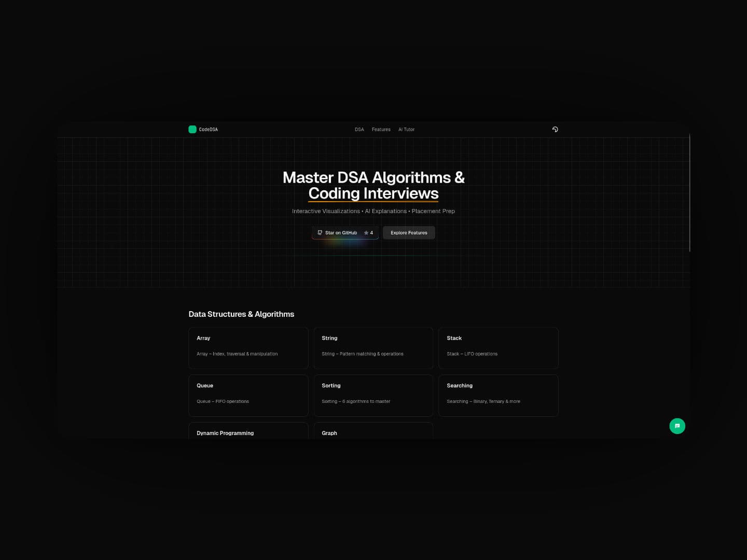Open the green chat bubble button
The width and height of the screenshot is (747, 560).
(677, 426)
